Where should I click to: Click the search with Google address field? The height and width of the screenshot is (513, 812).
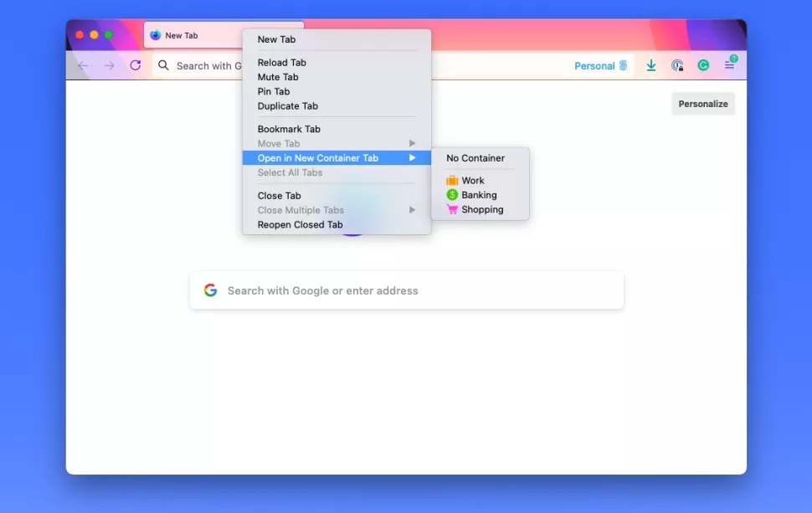tap(406, 290)
